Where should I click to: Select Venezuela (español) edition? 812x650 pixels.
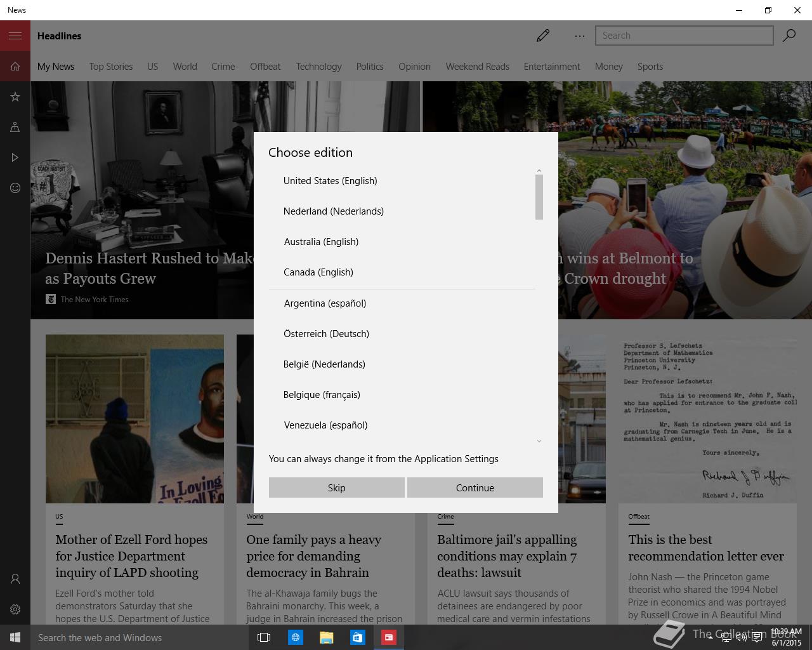click(x=402, y=425)
